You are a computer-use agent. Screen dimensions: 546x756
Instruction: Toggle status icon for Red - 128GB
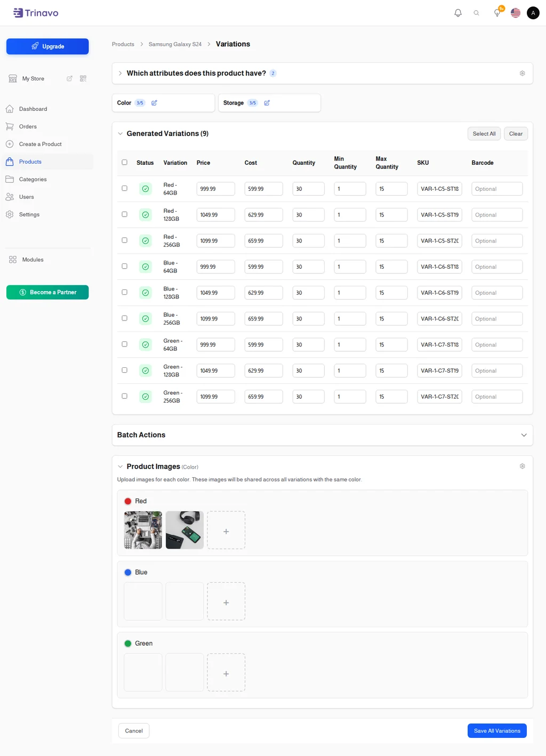[145, 215]
